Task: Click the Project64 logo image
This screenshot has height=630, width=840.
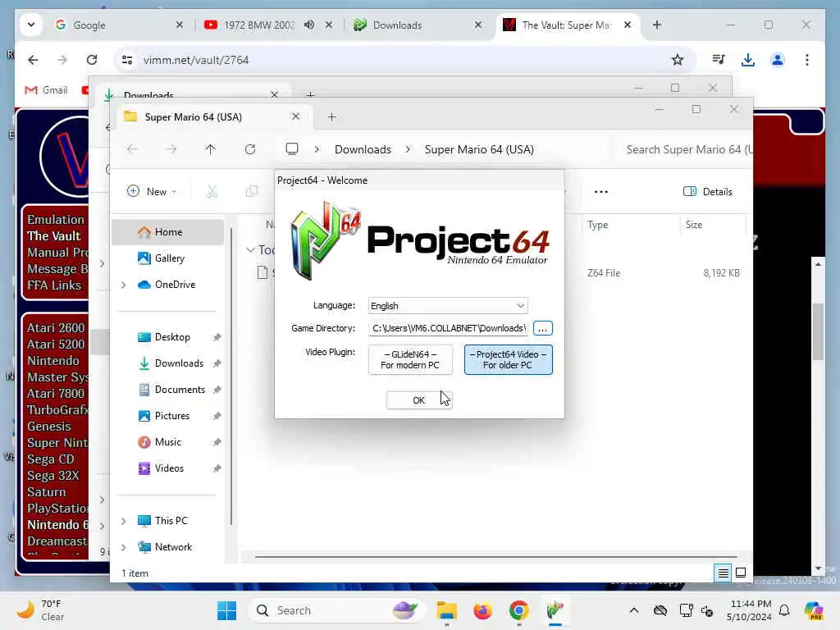Action: coord(419,241)
